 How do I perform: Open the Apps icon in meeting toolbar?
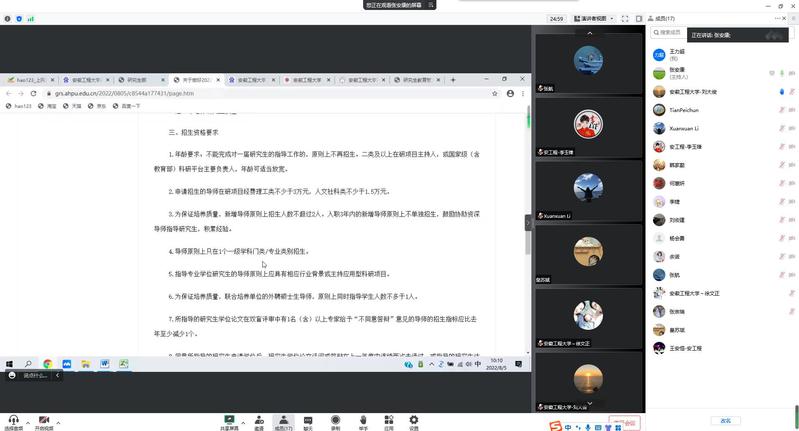tap(389, 421)
